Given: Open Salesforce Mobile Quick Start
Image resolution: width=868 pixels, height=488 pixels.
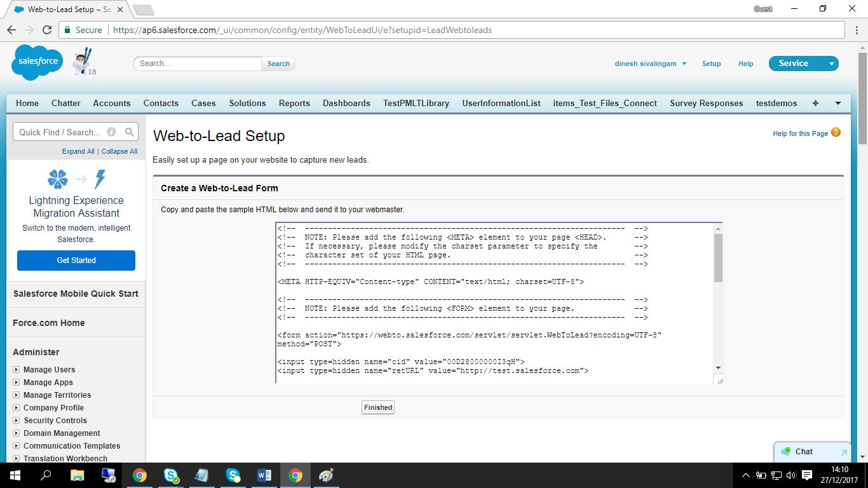Looking at the screenshot, I should 76,294.
